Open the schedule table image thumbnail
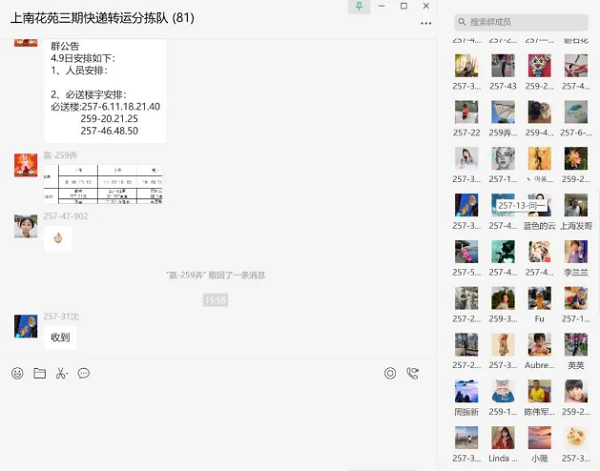The image size is (600, 471). coord(103,184)
